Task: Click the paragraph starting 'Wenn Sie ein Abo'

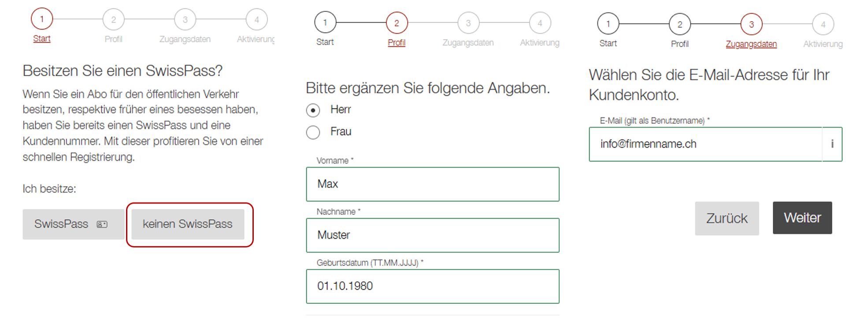Action: click(143, 125)
